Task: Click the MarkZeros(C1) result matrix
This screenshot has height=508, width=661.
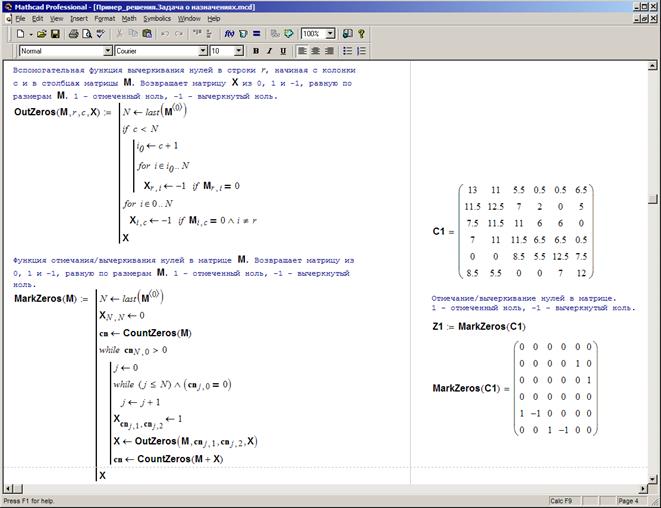Action: pyautogui.click(x=559, y=388)
